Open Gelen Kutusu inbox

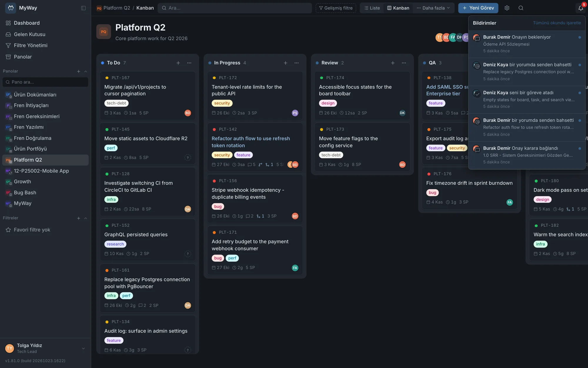click(46, 34)
